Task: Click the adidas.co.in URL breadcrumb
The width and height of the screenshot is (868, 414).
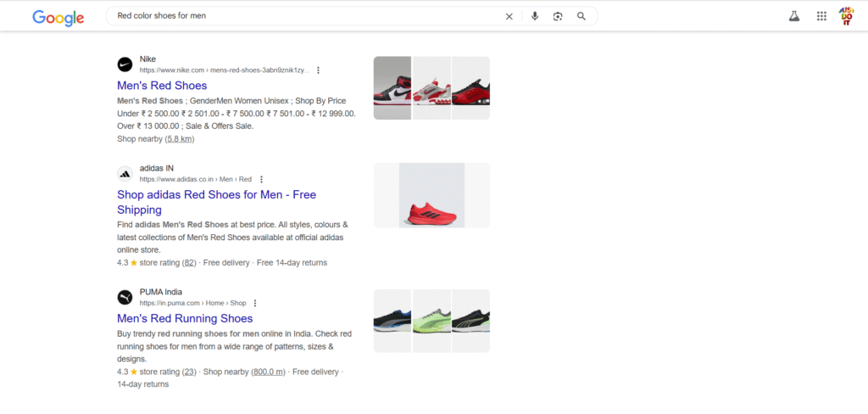Action: [x=196, y=180]
